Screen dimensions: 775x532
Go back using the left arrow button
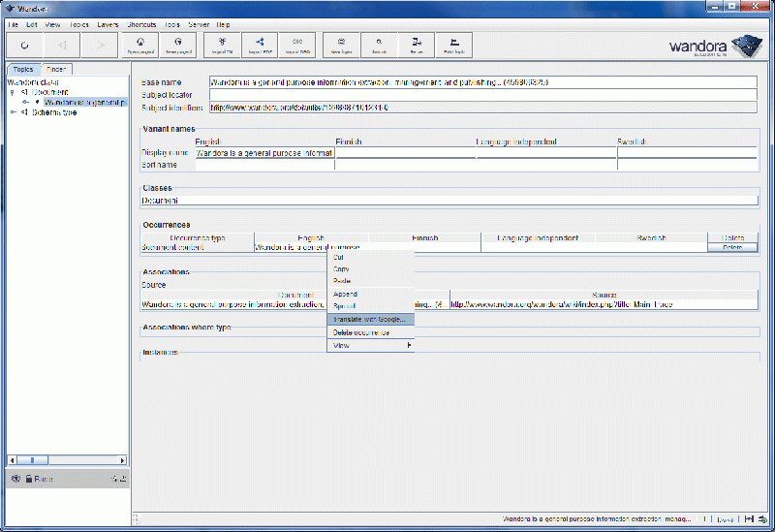(x=62, y=45)
